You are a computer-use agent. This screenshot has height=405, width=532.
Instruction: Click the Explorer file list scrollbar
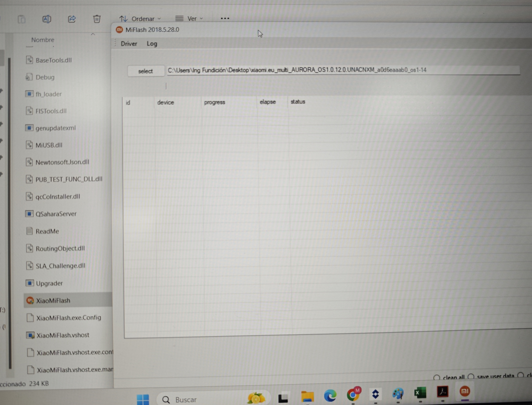(10, 213)
